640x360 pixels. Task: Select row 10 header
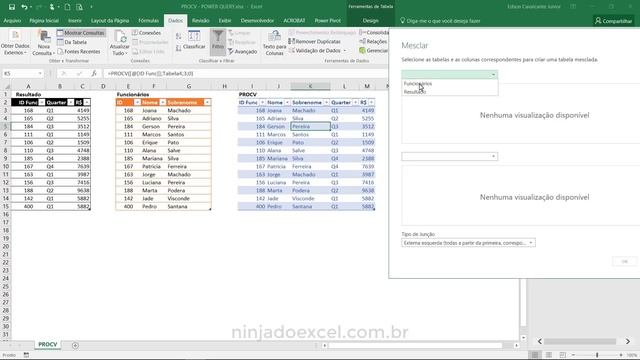[x=6, y=167]
